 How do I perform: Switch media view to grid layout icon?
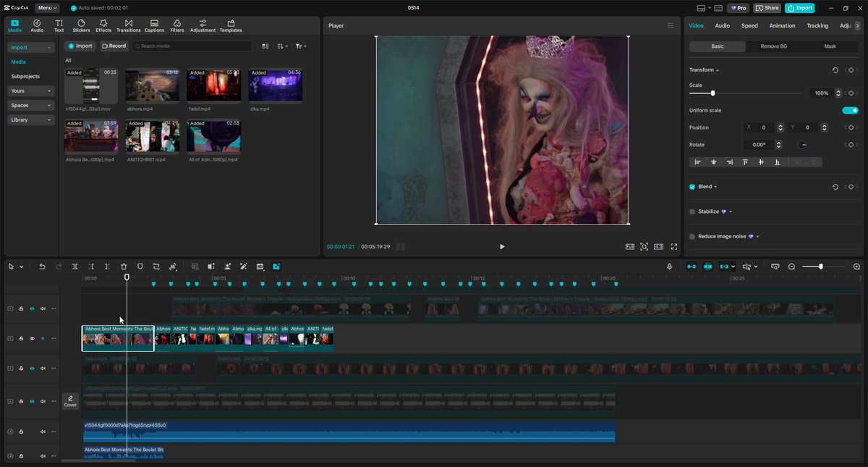tap(265, 46)
